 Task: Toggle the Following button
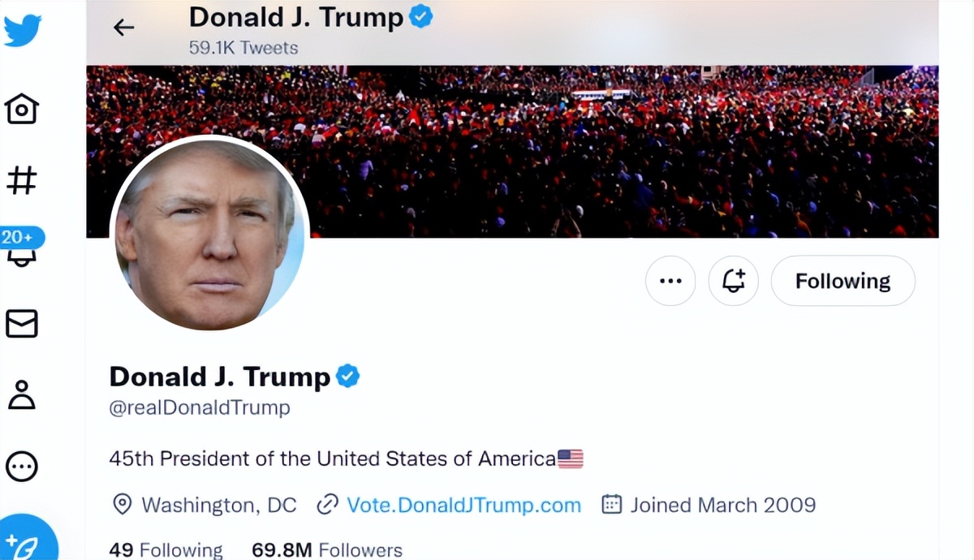[843, 281]
